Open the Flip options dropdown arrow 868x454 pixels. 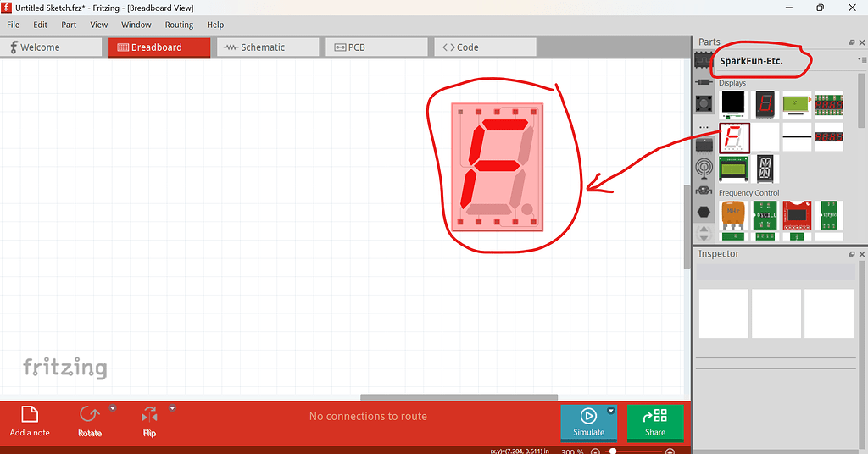(x=172, y=408)
